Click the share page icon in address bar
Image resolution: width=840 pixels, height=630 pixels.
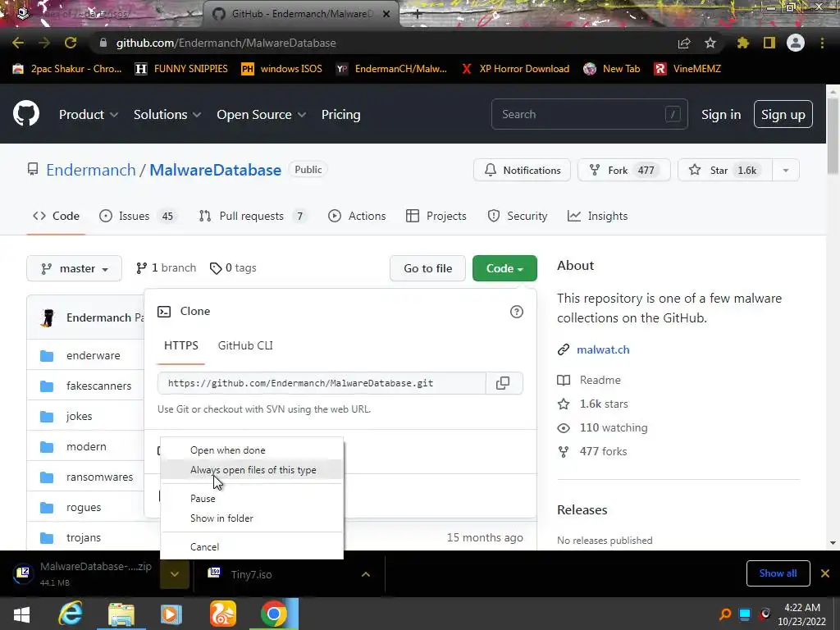click(x=684, y=43)
